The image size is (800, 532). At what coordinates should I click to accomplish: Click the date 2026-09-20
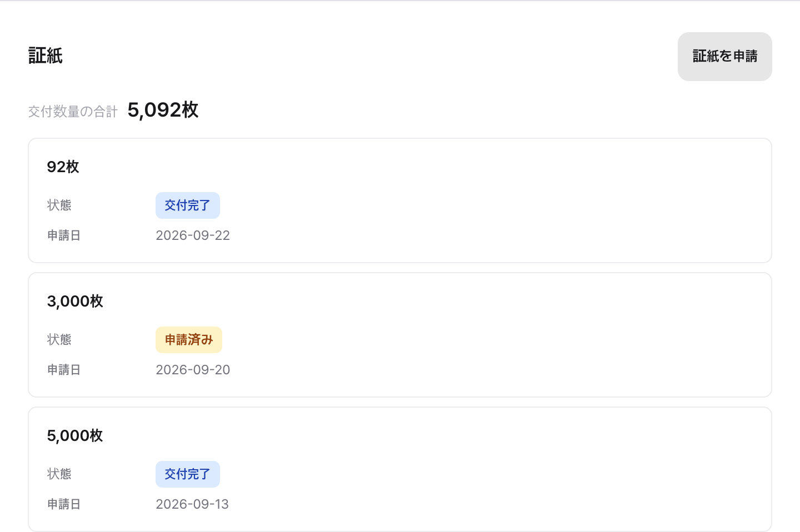pyautogui.click(x=193, y=370)
